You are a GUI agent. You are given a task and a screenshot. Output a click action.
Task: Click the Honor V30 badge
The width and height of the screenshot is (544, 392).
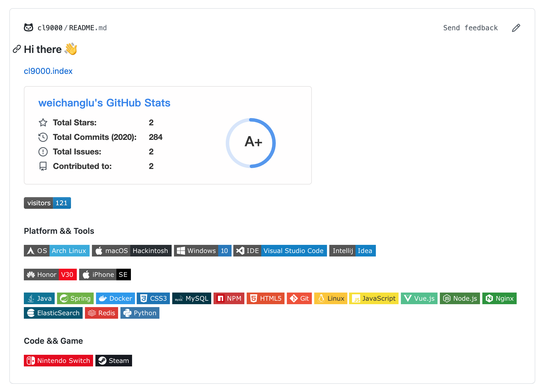[x=50, y=275]
